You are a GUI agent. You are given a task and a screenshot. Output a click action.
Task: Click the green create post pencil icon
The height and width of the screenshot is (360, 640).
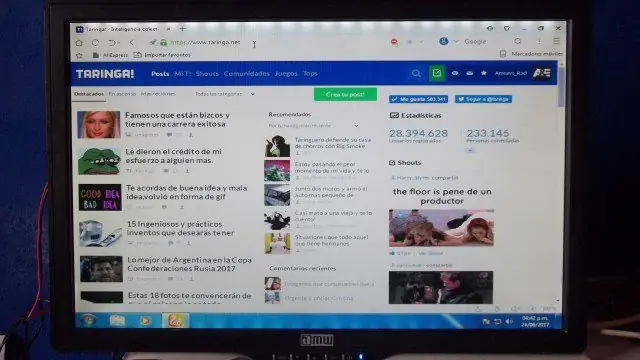click(x=437, y=73)
